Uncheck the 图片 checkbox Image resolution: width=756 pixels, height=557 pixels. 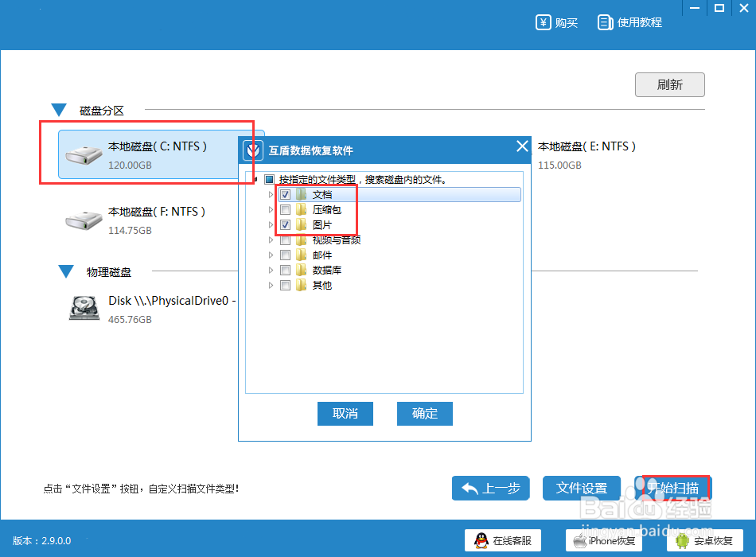(x=286, y=224)
